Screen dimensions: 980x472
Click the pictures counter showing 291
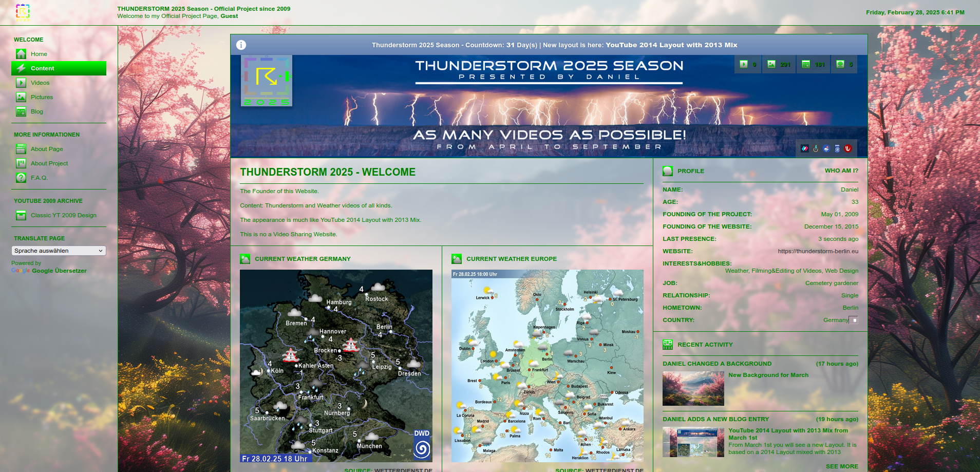point(779,64)
